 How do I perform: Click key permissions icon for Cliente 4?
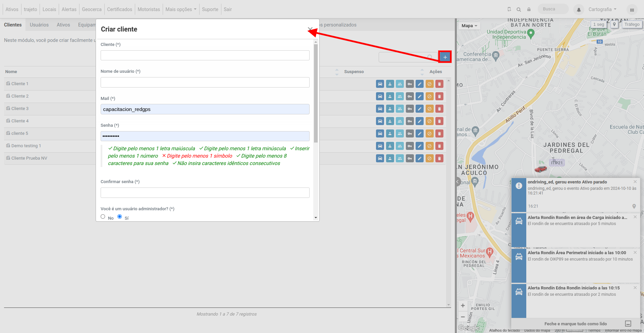tap(410, 121)
